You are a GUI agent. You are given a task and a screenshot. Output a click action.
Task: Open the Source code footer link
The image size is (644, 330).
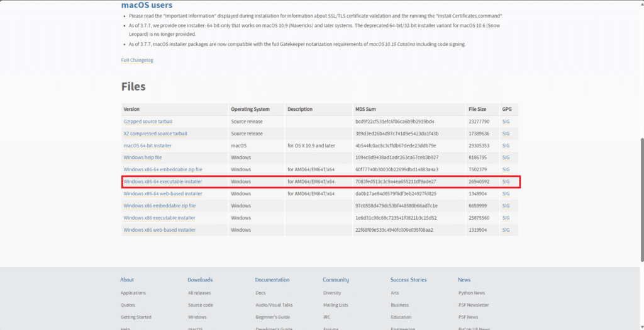[x=201, y=305]
